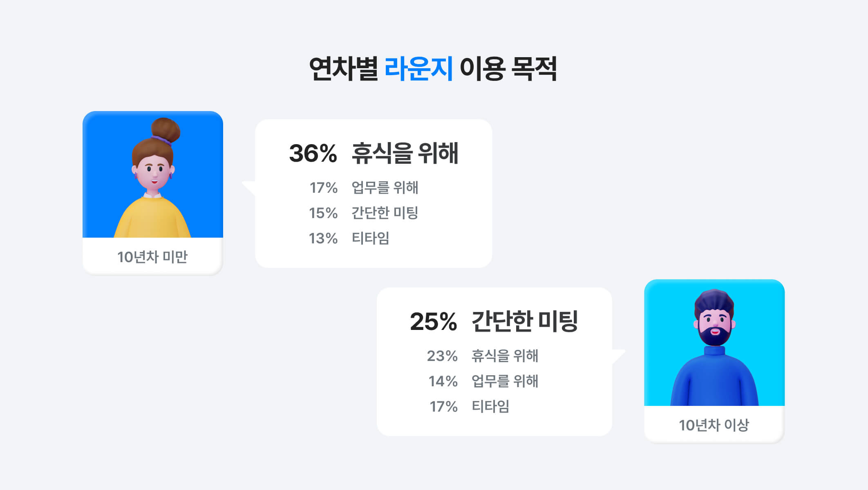Click the 휴식을 위해 headline in top card

coord(405,154)
